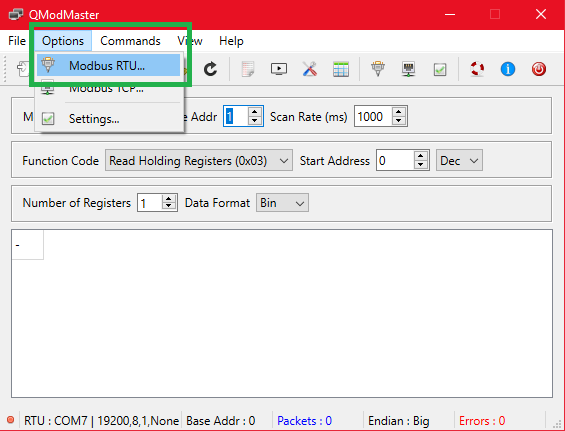Click the Slave Addr input field
565x431 pixels.
coord(236,116)
